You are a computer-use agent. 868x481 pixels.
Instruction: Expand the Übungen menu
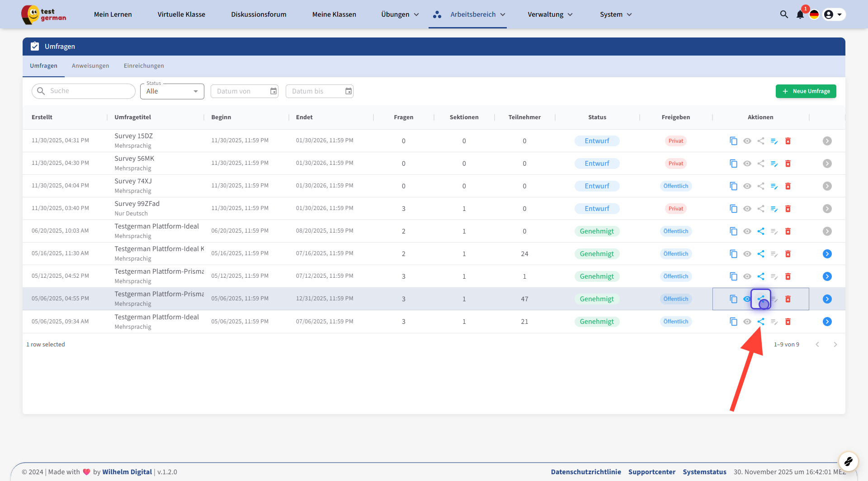point(400,14)
